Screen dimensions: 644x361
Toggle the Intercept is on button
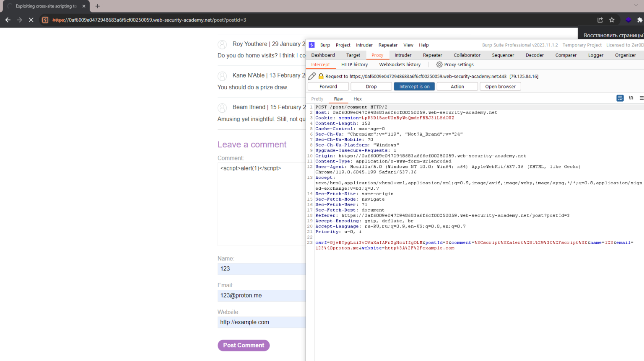point(414,86)
